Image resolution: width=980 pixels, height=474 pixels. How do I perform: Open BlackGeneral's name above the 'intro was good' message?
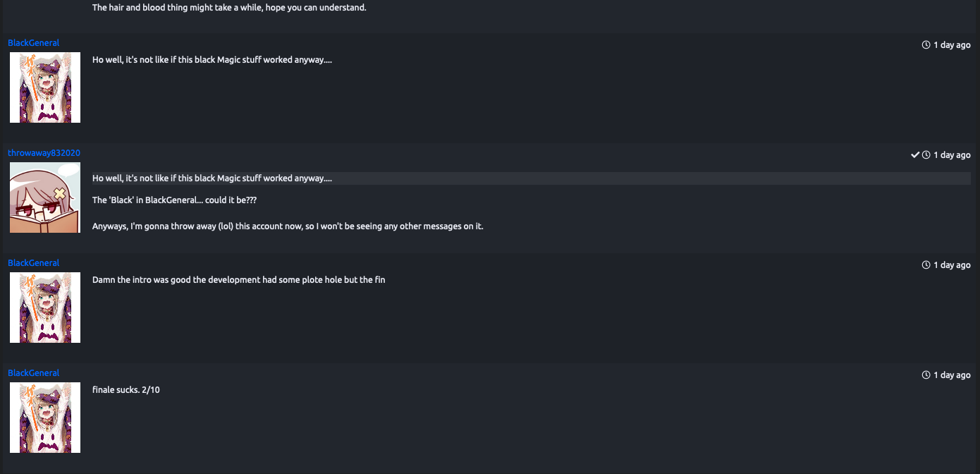point(34,263)
